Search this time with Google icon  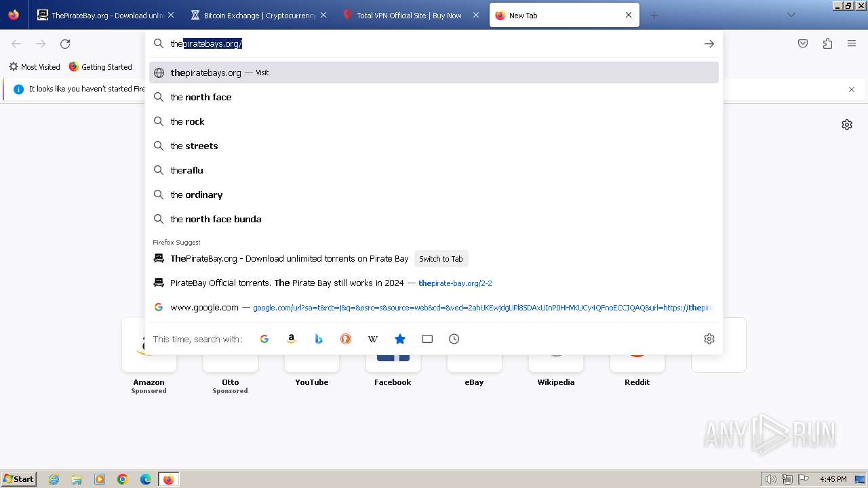(264, 339)
